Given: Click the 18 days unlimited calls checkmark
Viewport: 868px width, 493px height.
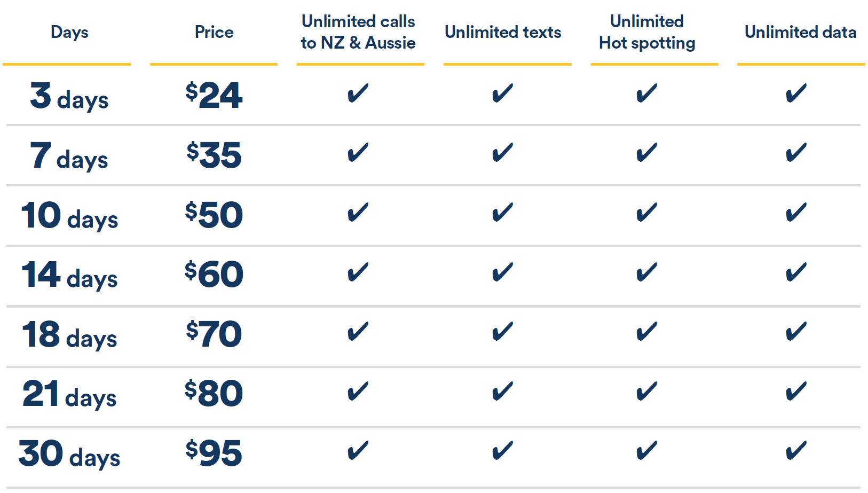Looking at the screenshot, I should [358, 332].
